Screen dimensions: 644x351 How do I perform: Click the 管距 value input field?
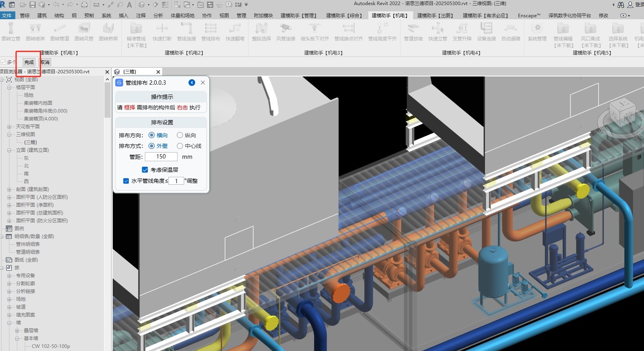pyautogui.click(x=161, y=156)
